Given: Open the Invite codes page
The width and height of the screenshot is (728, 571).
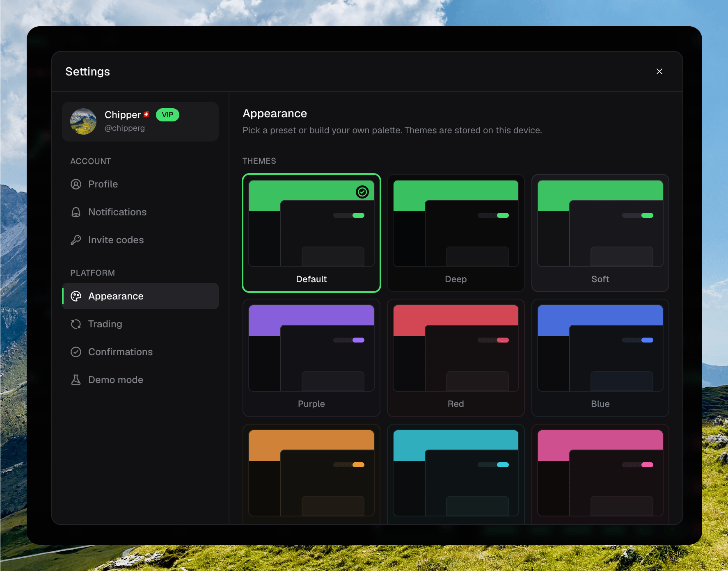Looking at the screenshot, I should [x=140, y=240].
